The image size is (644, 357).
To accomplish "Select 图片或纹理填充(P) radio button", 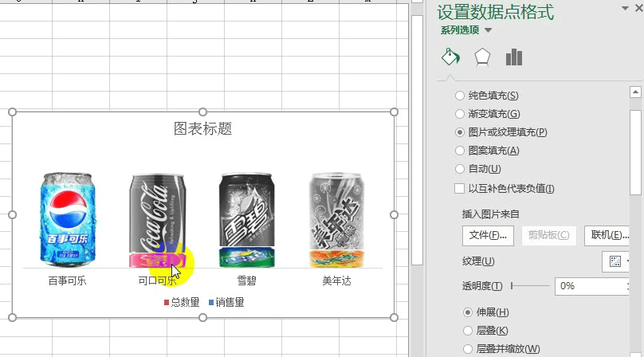I will (x=460, y=132).
